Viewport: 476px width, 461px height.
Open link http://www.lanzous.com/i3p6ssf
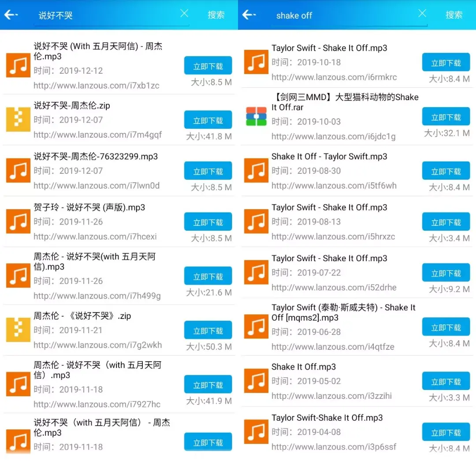click(334, 447)
